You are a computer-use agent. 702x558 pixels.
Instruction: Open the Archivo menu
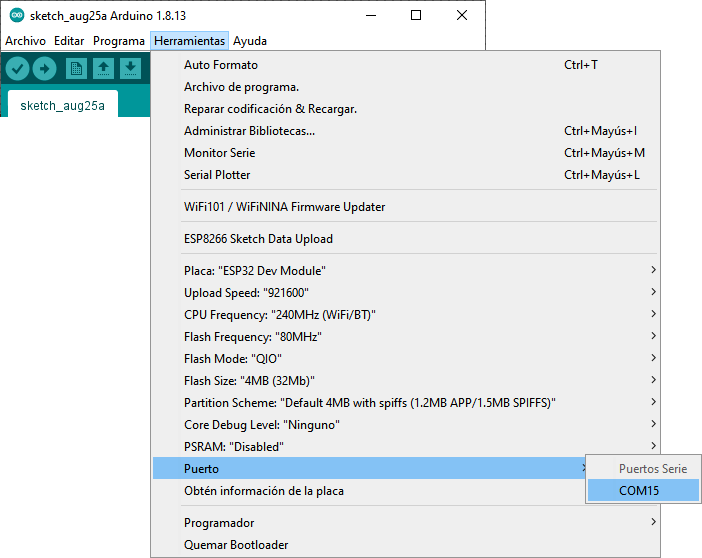26,41
